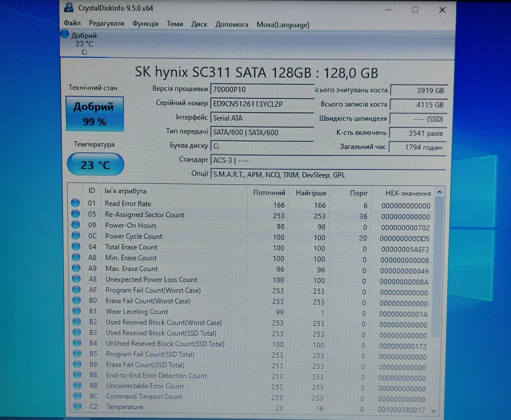Click the CrystalDiskInfo title bar app icon
Viewport: 511px width, 420px height.
[69, 7]
